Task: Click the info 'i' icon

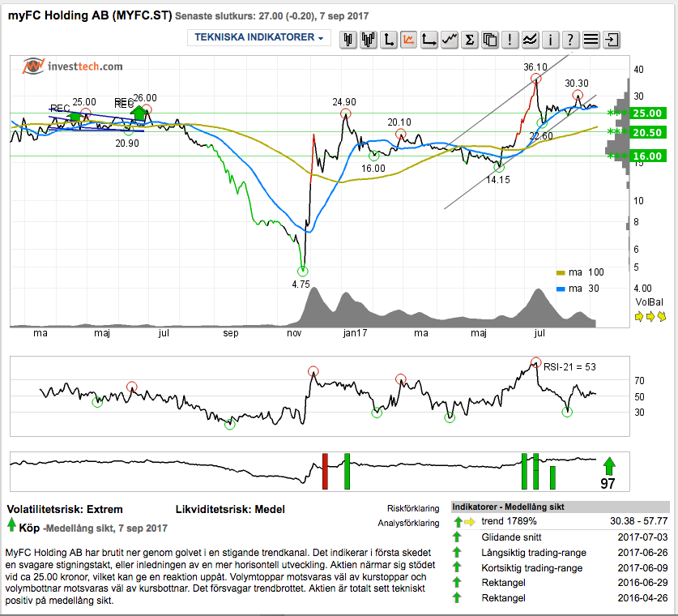Action: pos(551,40)
